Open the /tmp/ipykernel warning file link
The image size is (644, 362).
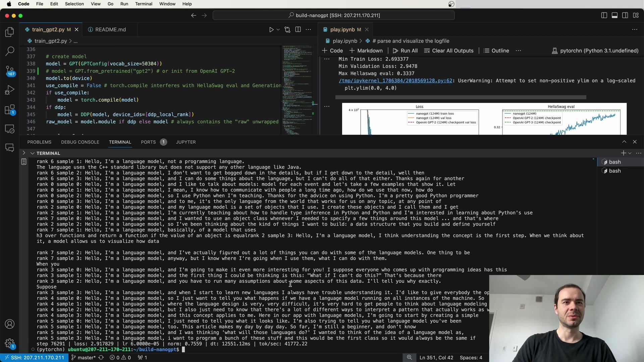[395, 81]
